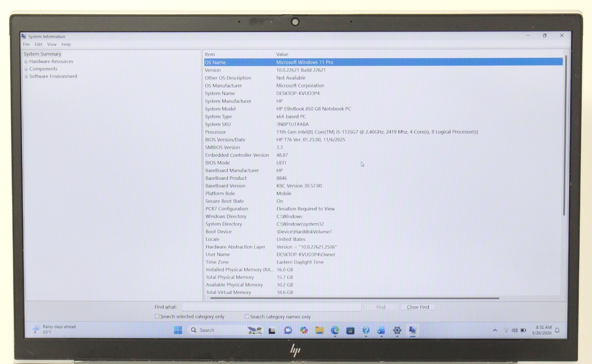Launch Microsoft Edge from the taskbar
The image size is (592, 364).
point(335,330)
